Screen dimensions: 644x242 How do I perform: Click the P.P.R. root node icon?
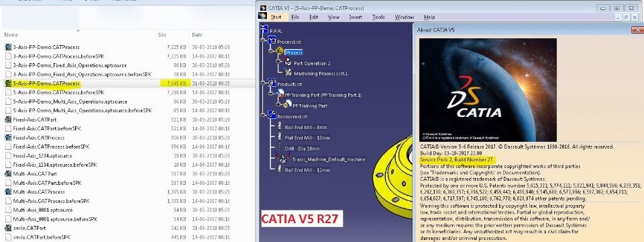pos(264,29)
